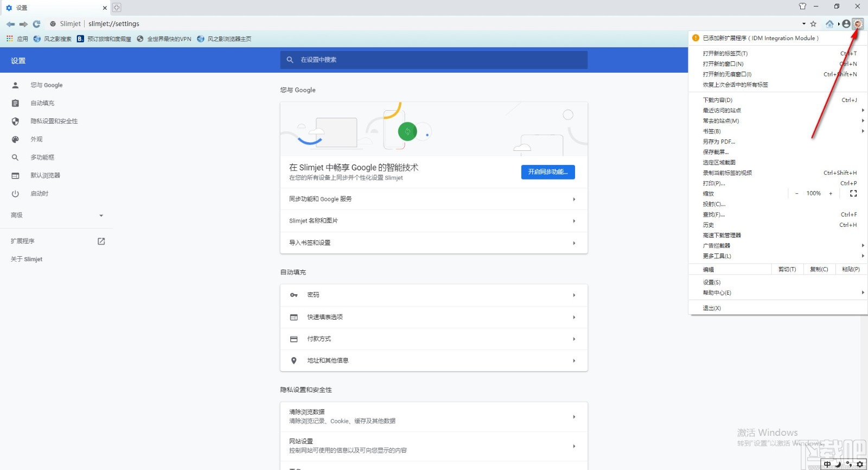This screenshot has height=470, width=868.
Task: Click the 复制 copy button in menu
Action: pyautogui.click(x=819, y=270)
